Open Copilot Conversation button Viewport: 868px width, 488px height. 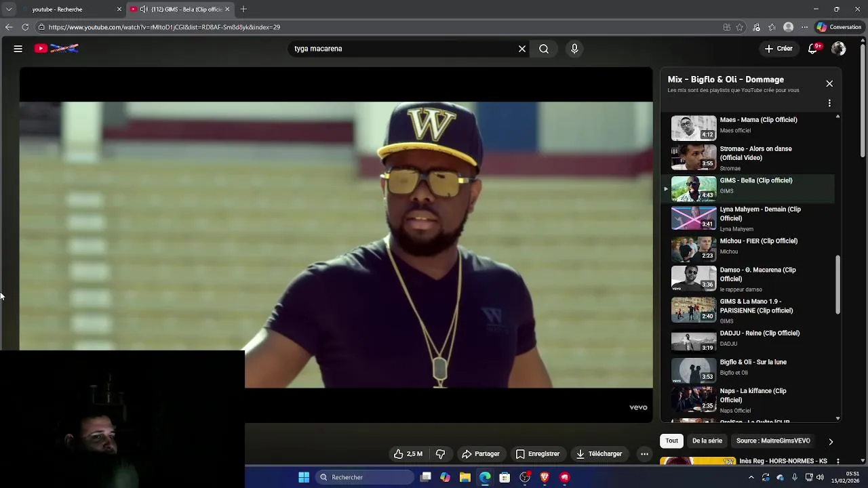click(x=839, y=27)
